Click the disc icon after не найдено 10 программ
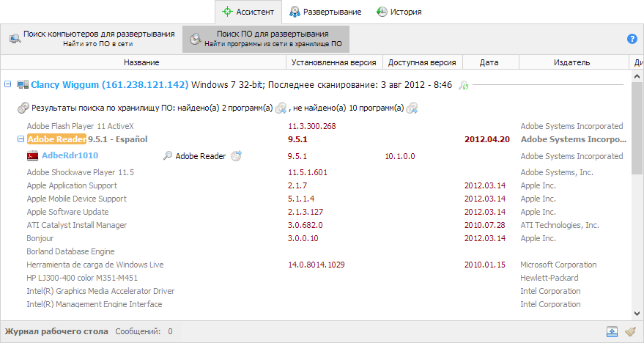This screenshot has height=343, width=644. pos(412,108)
